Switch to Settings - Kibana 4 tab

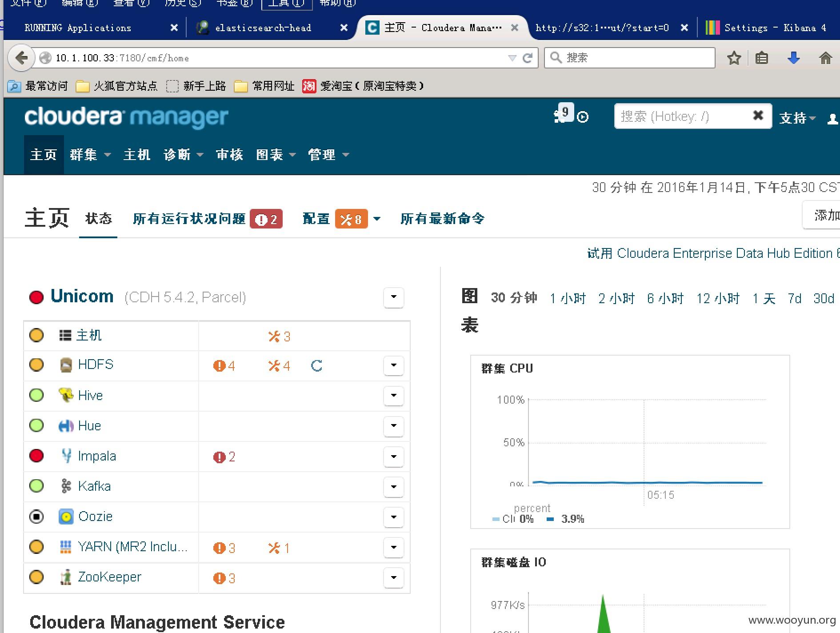769,28
